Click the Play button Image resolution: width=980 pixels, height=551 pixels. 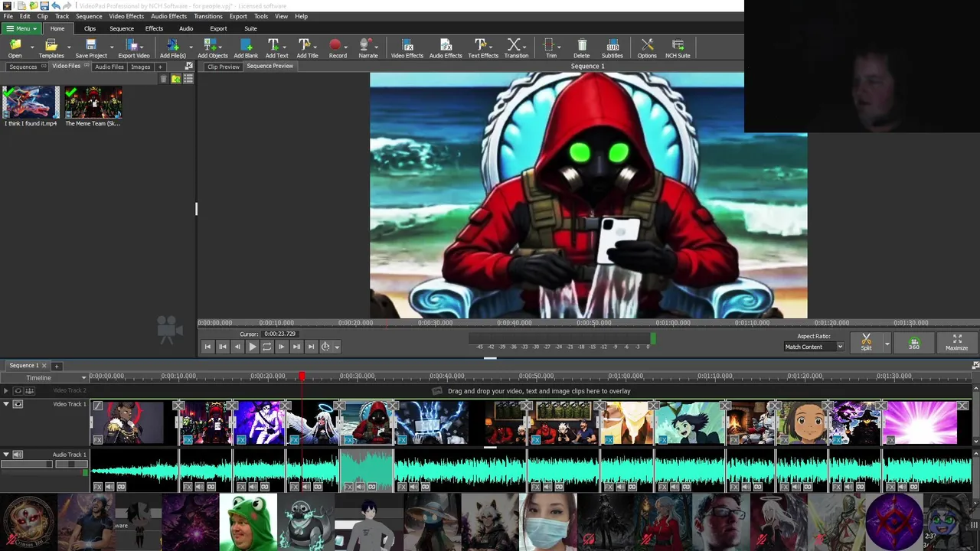point(252,347)
